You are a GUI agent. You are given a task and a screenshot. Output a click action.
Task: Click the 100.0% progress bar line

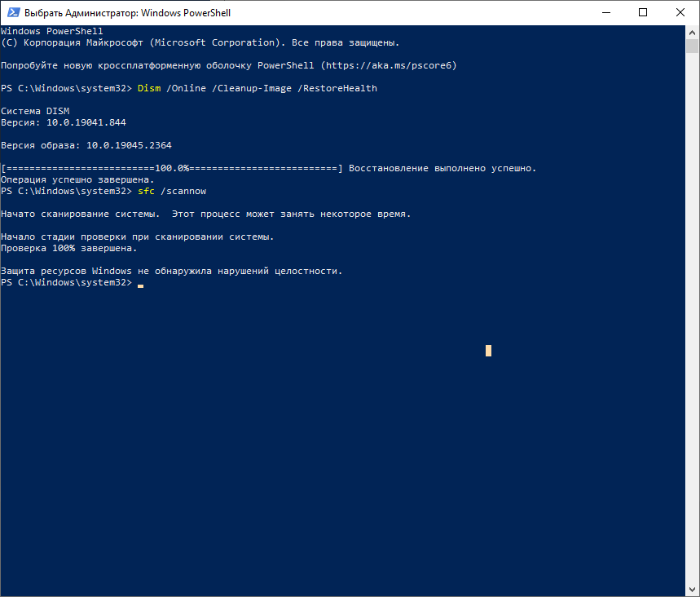click(172, 168)
